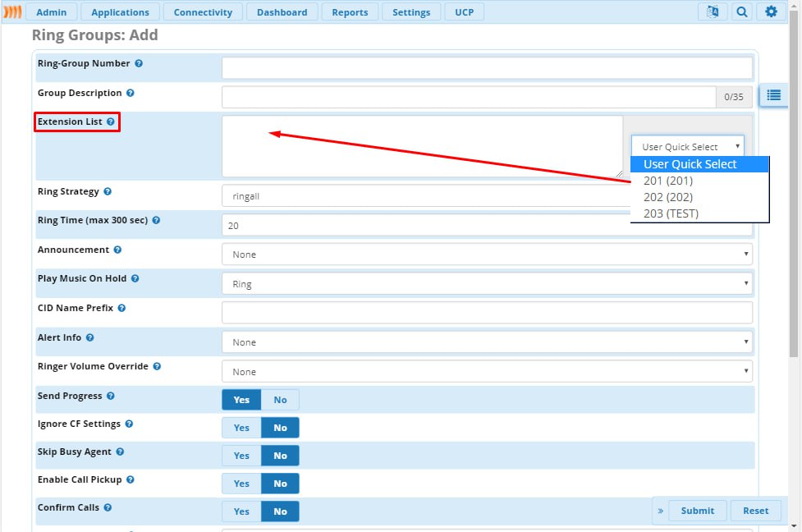Click help icon beside Extension List
Viewport: 802px width, 532px height.
(x=111, y=122)
